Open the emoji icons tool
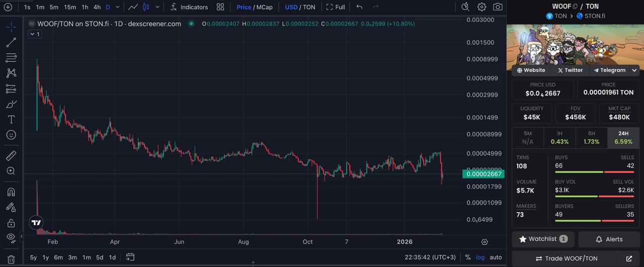This screenshot has height=267, width=644. [x=11, y=135]
